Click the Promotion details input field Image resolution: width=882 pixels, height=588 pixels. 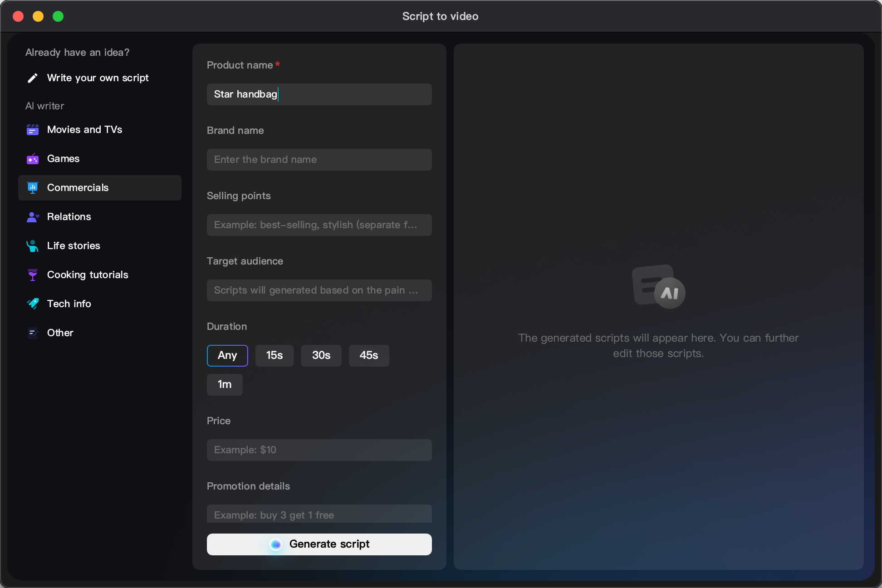319,514
